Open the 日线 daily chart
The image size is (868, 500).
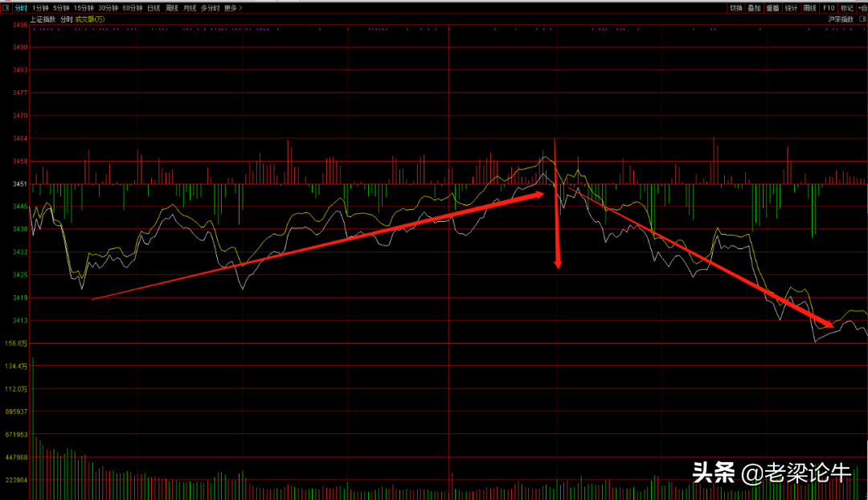[x=154, y=8]
